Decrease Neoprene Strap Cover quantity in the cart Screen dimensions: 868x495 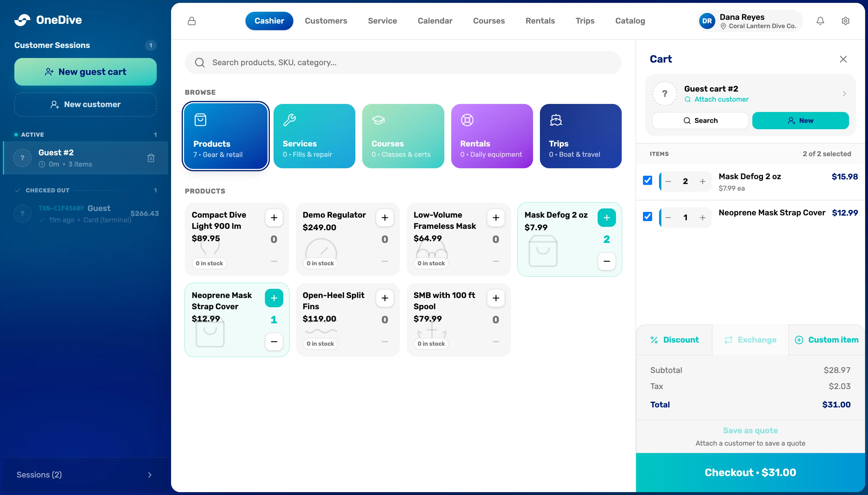[668, 218]
